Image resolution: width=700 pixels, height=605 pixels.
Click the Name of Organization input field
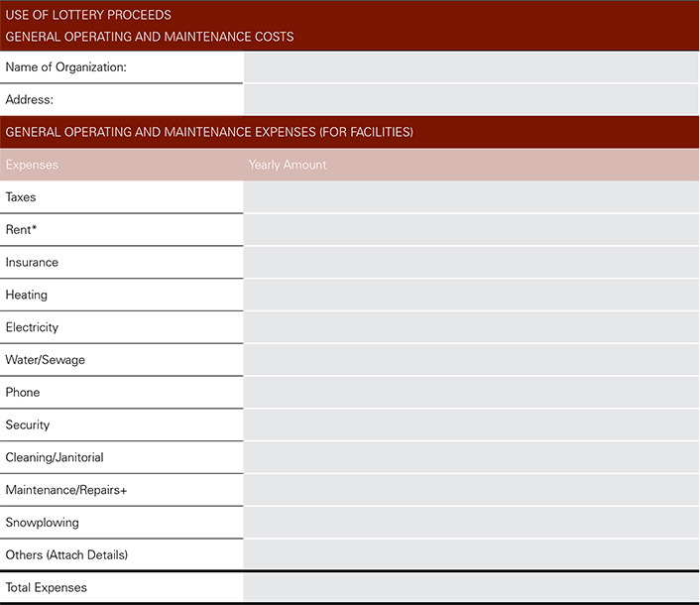click(x=471, y=67)
